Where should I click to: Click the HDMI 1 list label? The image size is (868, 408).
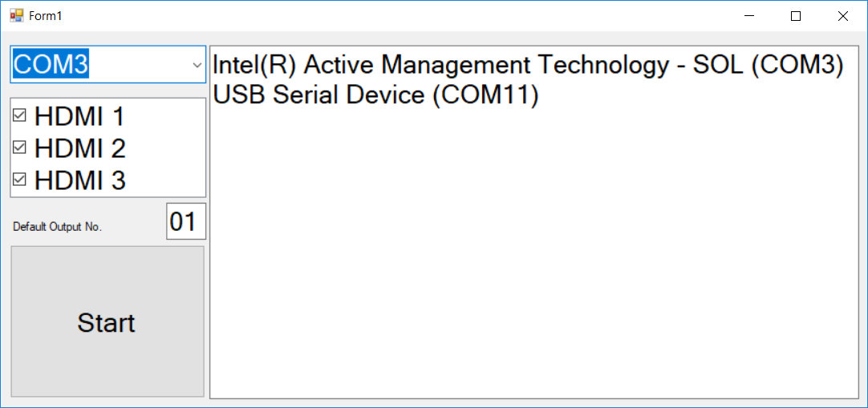click(x=79, y=116)
